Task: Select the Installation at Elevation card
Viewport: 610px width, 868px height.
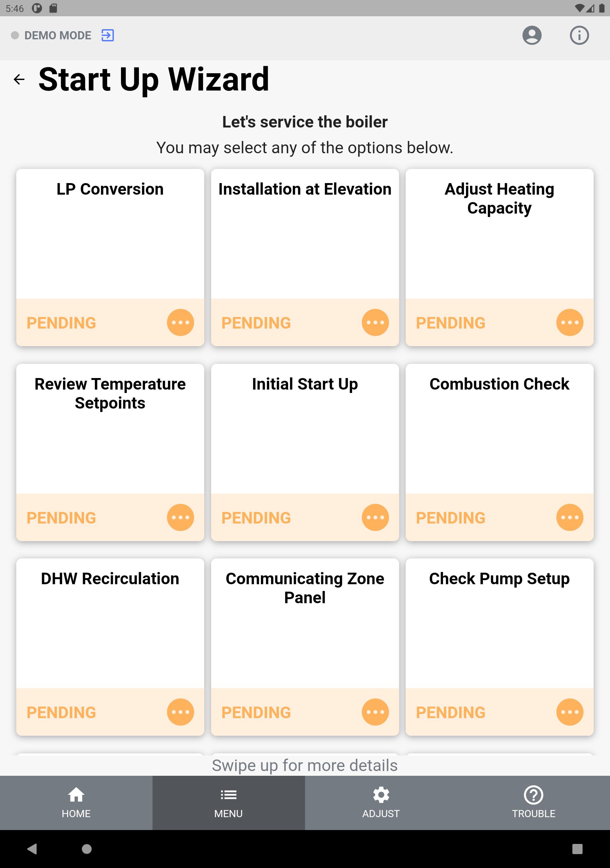Action: [x=305, y=257]
